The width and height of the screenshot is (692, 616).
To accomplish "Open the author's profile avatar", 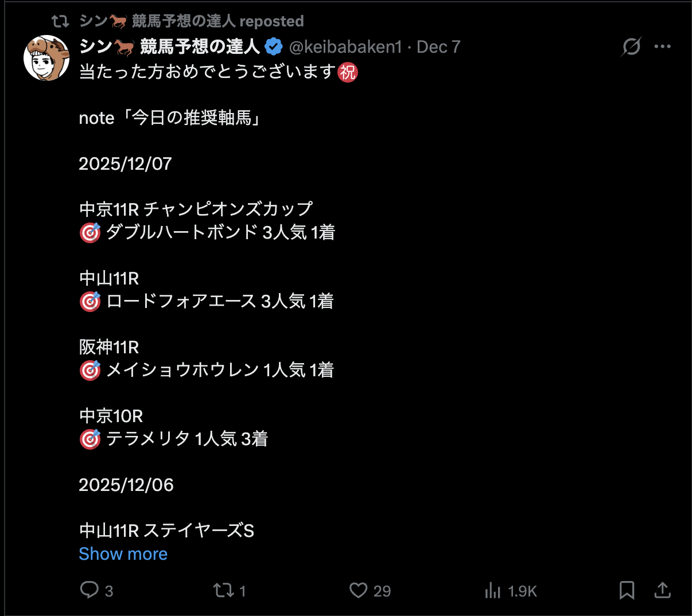I will (x=46, y=58).
